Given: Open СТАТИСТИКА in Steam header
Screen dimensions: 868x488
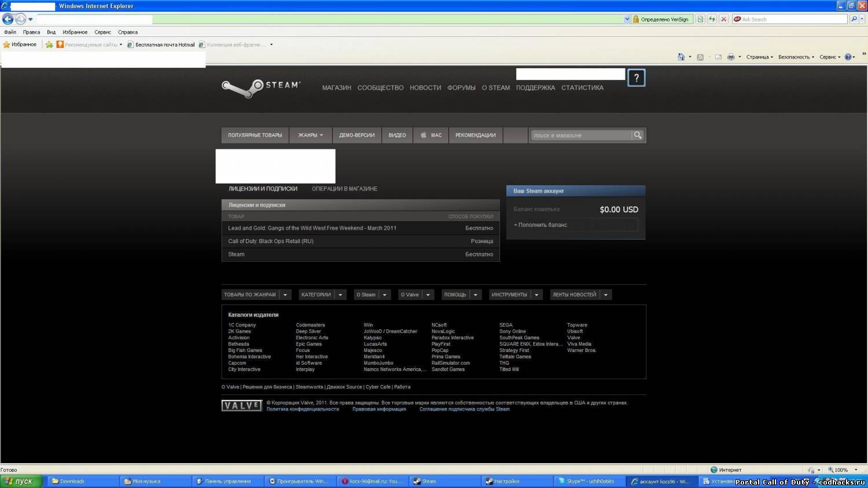Looking at the screenshot, I should click(x=582, y=88).
